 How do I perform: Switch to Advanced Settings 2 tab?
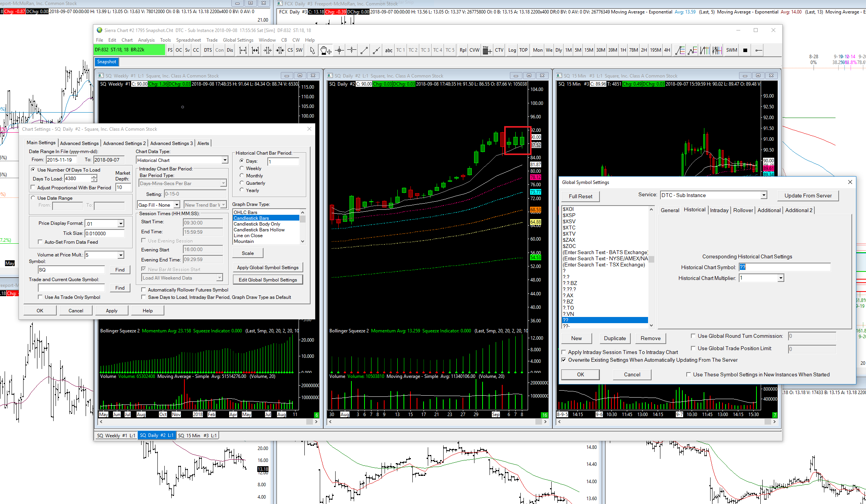coord(124,143)
